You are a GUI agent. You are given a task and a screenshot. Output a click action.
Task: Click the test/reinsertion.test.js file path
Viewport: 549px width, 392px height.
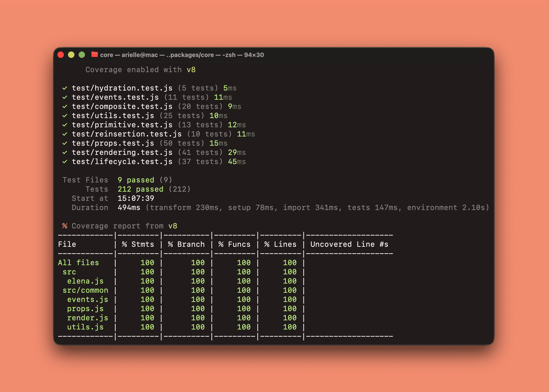point(127,134)
